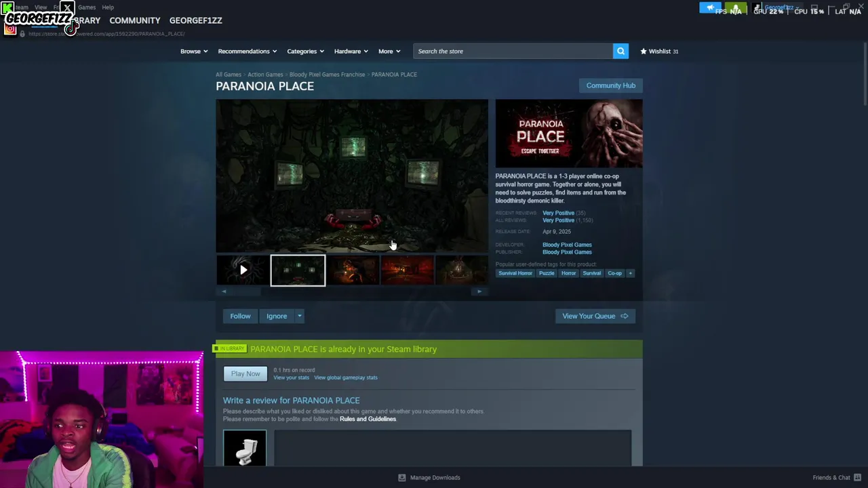Screen dimensions: 868x488
Task: Click the Puzzle tag
Action: (547, 273)
